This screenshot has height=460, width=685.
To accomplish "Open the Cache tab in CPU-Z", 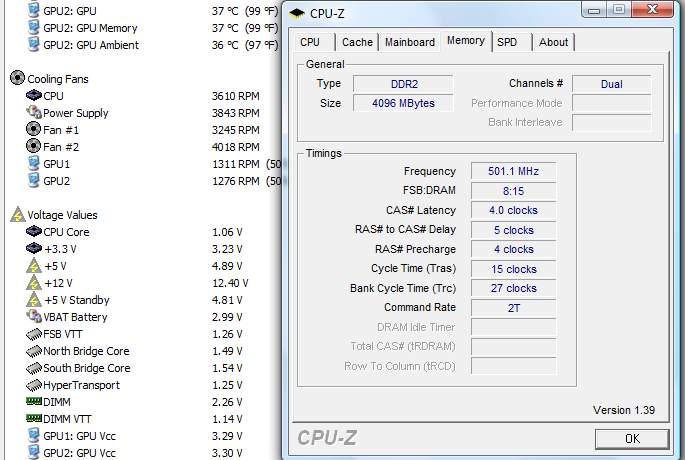I will [357, 42].
